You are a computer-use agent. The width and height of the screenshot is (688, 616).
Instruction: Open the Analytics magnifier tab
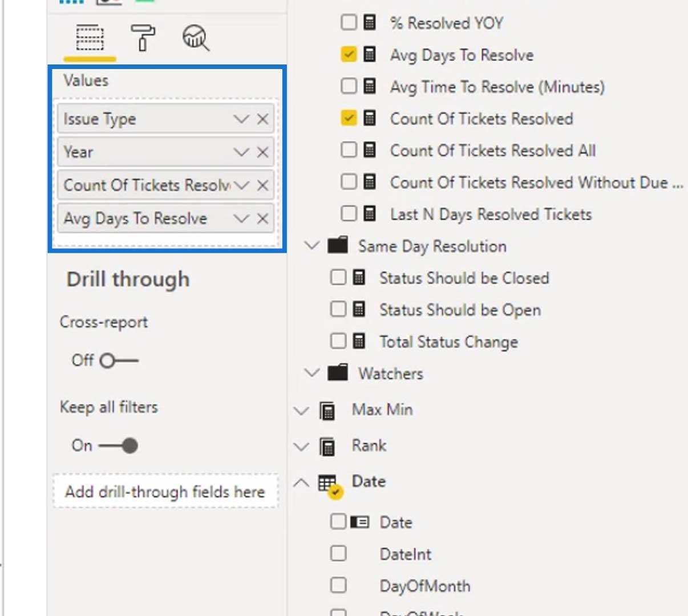[196, 38]
